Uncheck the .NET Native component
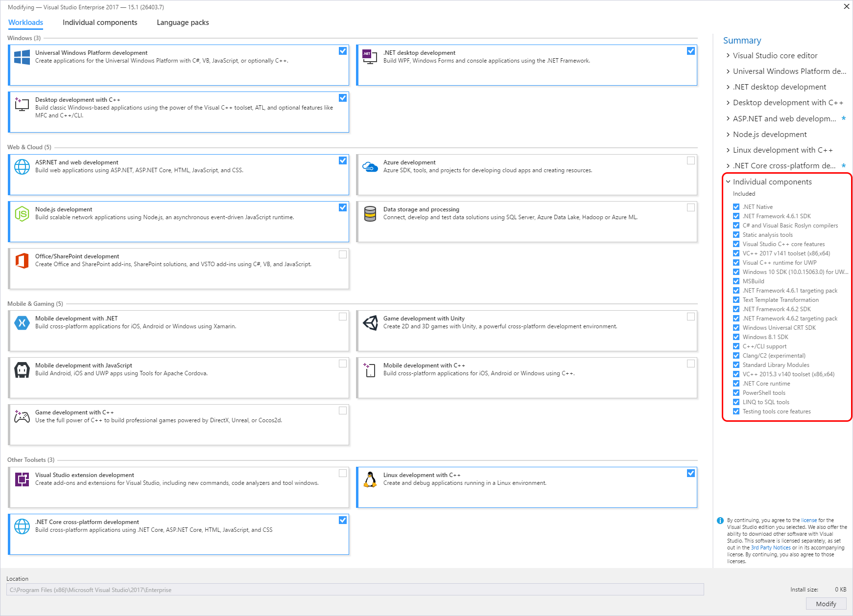 pos(736,207)
